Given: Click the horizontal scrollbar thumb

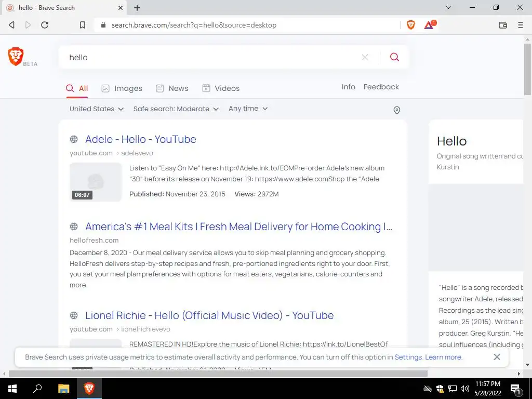Looking at the screenshot, I should [x=218, y=374].
